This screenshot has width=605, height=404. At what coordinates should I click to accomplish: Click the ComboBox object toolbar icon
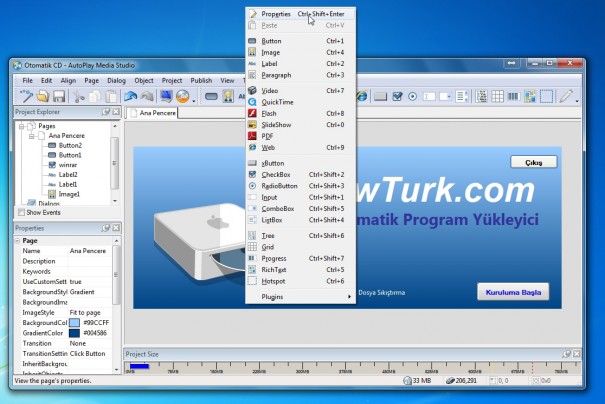(x=445, y=96)
